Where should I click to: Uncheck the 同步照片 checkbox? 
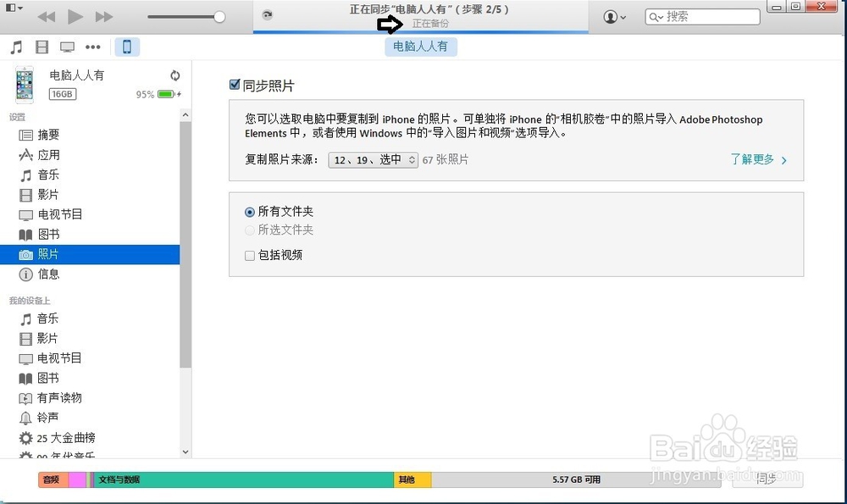(235, 85)
